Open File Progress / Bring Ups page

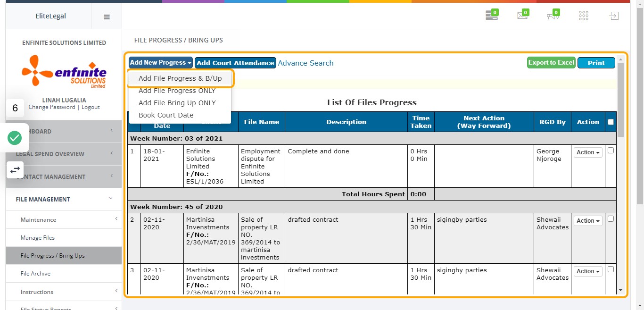click(x=64, y=256)
